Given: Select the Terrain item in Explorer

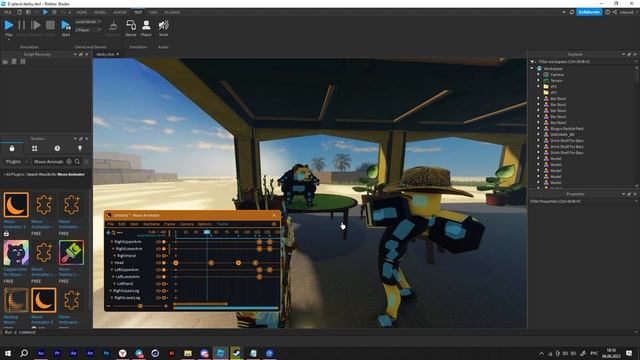Looking at the screenshot, I should pyautogui.click(x=556, y=81).
